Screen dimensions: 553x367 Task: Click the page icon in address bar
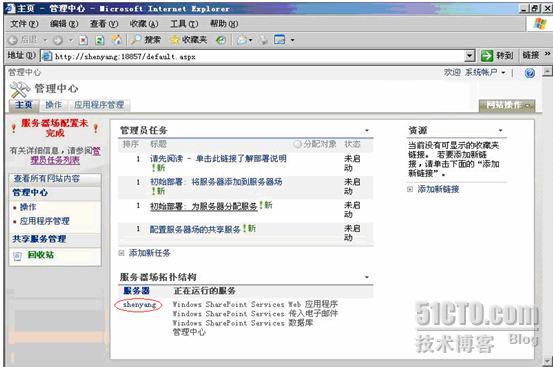(47, 56)
